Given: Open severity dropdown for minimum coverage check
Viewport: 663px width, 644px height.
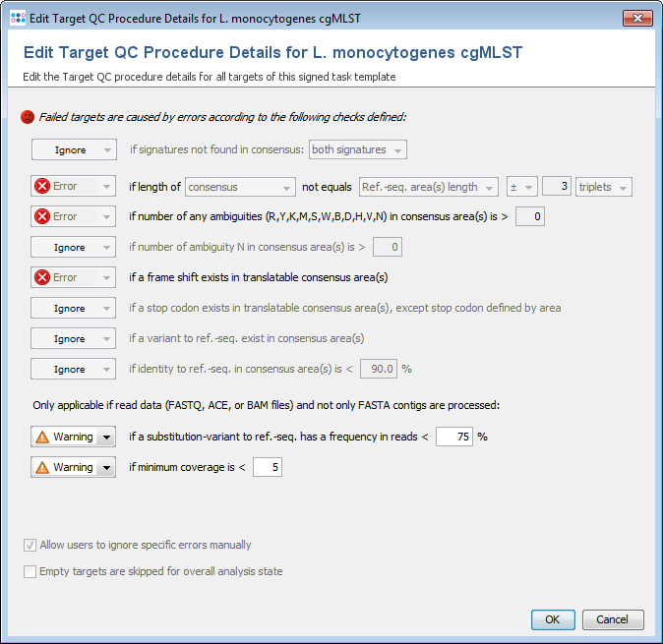Looking at the screenshot, I should pos(106,467).
